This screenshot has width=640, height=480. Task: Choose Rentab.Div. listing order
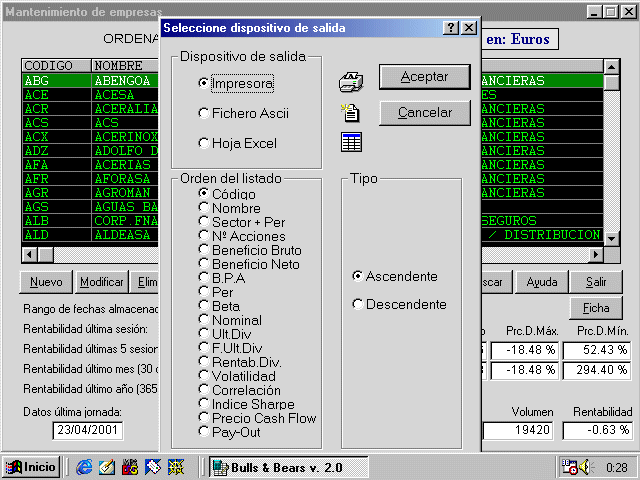coord(240,362)
